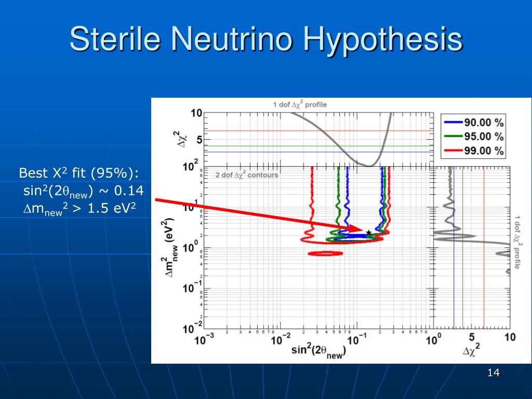Click the 'Δm²new (eV²)' y-axis title
The width and height of the screenshot is (532, 399).
(x=170, y=248)
